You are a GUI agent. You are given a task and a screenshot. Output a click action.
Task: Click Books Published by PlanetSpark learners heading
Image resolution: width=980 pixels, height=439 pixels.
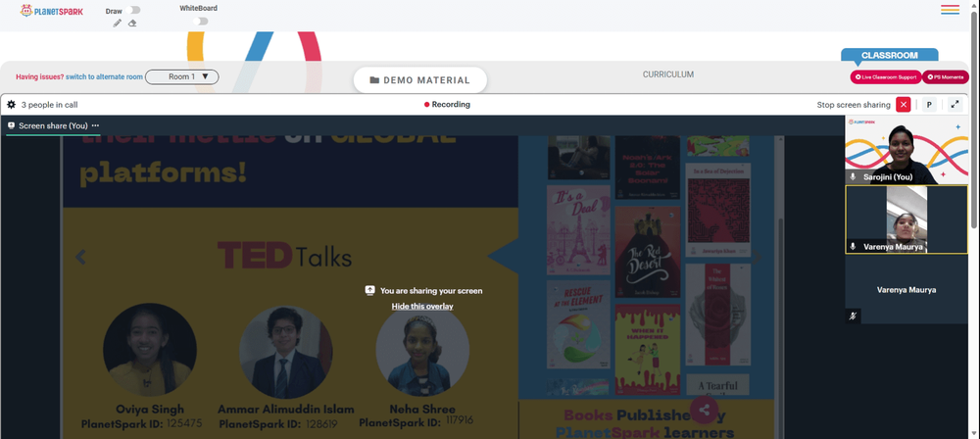coord(644,423)
